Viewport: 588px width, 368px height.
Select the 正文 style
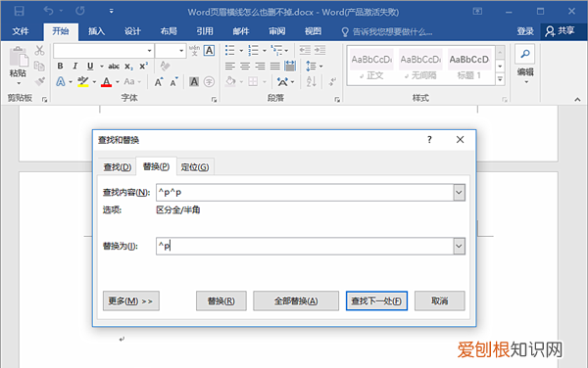click(x=371, y=66)
